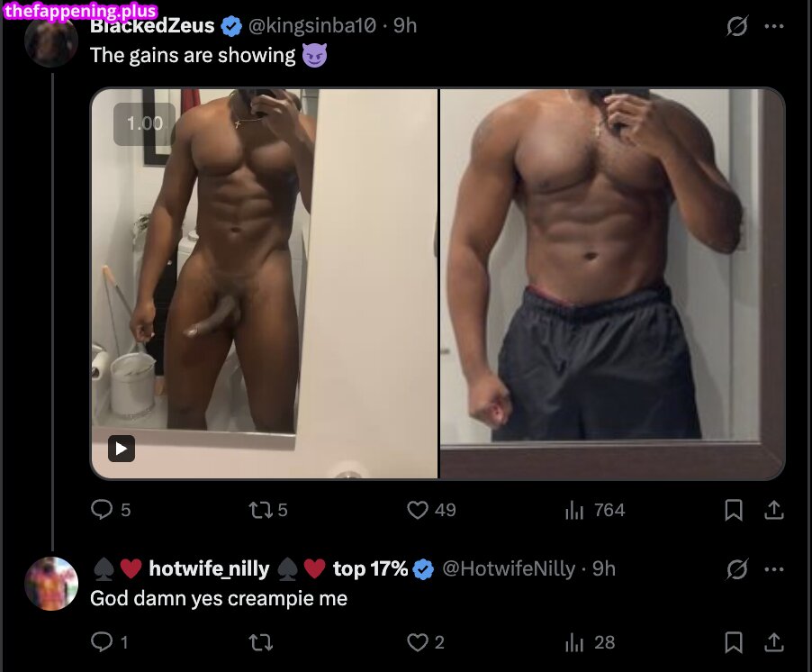
Task: Open more options on the hotwife_nilly comment
Action: click(x=773, y=569)
